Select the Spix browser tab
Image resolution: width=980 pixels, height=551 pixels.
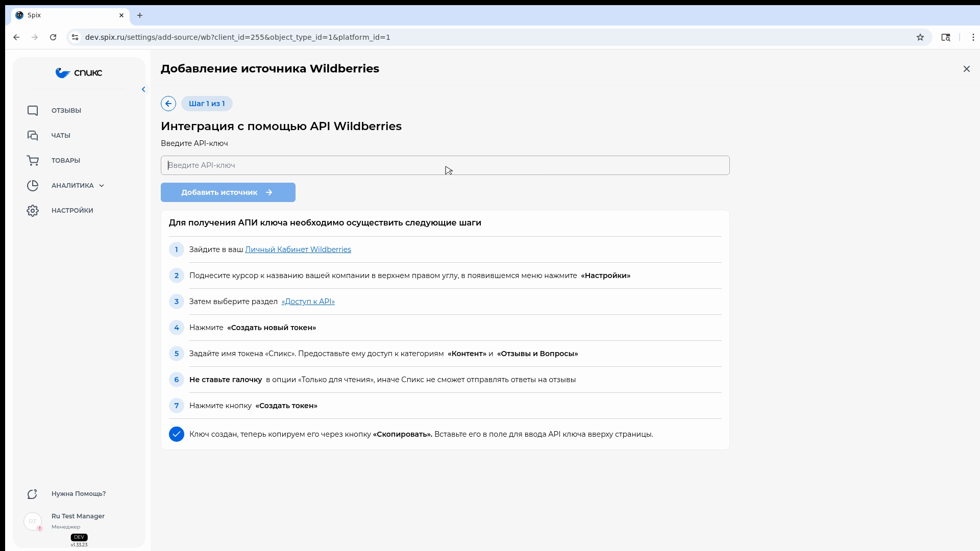click(70, 15)
